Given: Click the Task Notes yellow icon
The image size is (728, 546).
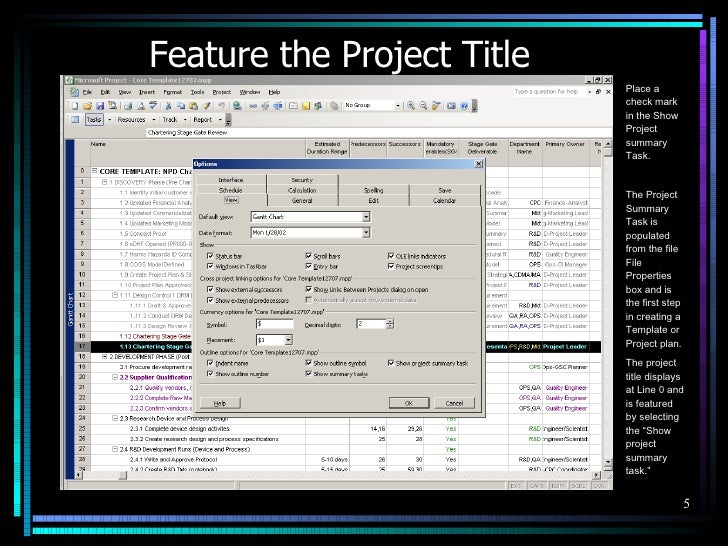Looking at the screenshot, I should [306, 106].
